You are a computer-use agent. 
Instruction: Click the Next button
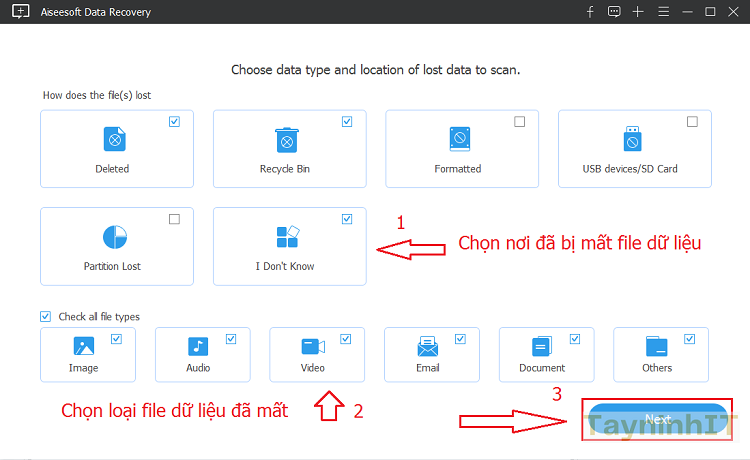[x=657, y=420]
